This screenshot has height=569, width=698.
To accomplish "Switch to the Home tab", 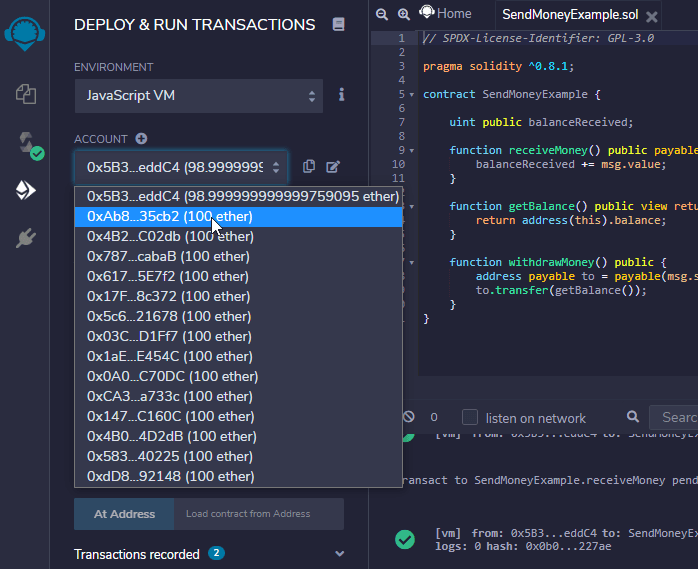I will 445,13.
